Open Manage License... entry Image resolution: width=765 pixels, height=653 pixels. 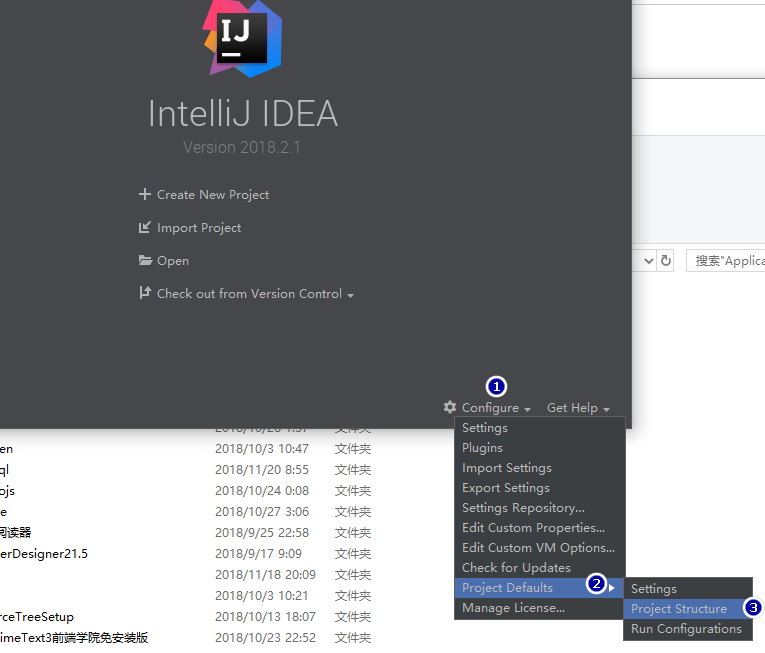click(x=540, y=608)
